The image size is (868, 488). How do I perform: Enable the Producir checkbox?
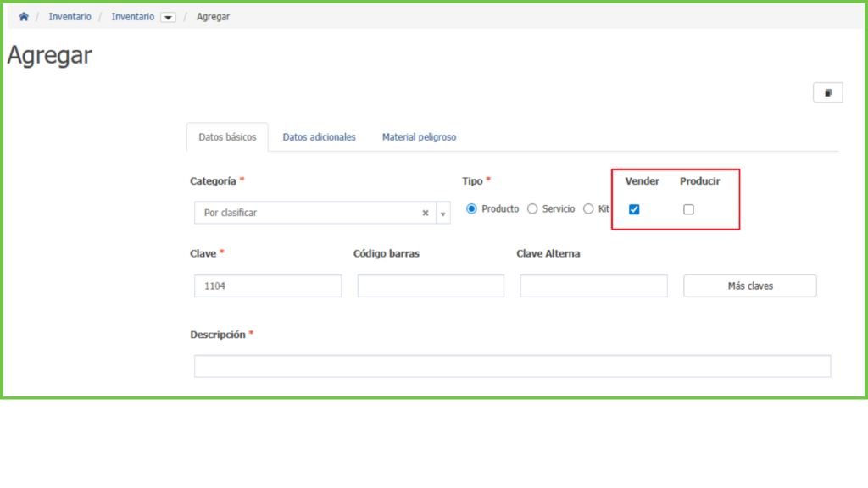click(x=688, y=209)
